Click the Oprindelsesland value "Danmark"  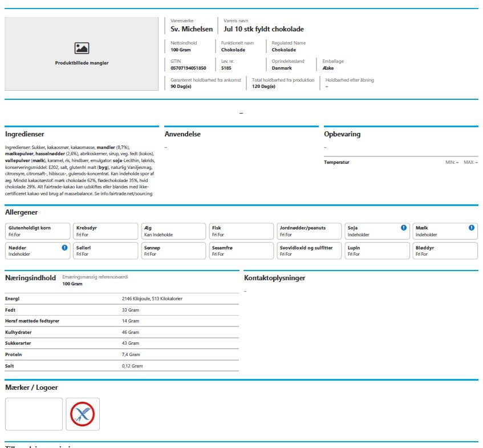282,68
